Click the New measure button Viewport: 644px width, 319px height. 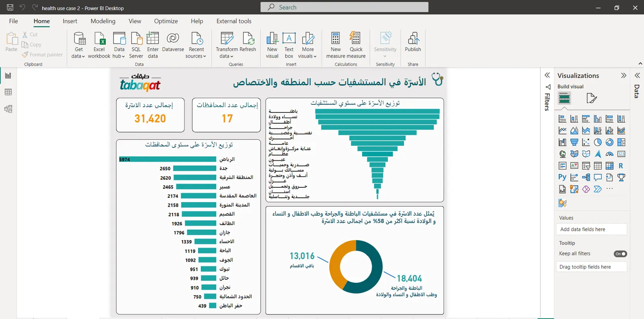[336, 44]
